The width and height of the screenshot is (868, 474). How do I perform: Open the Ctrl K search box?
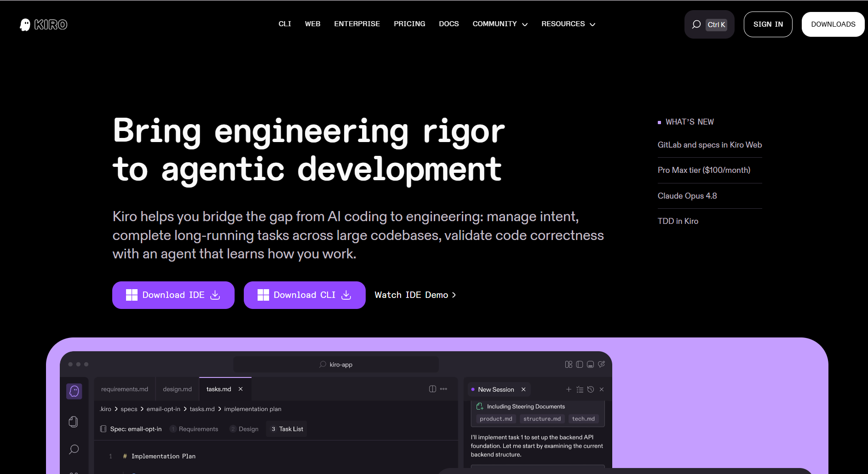point(709,24)
